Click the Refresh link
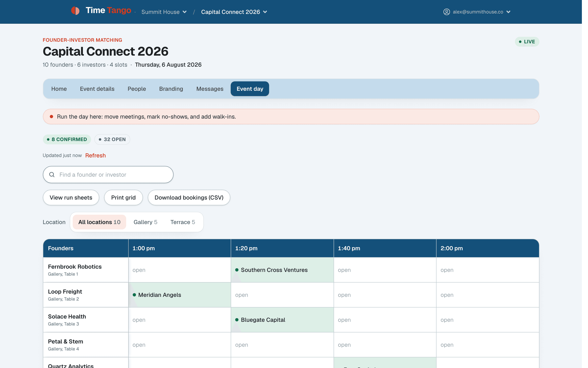 point(96,156)
